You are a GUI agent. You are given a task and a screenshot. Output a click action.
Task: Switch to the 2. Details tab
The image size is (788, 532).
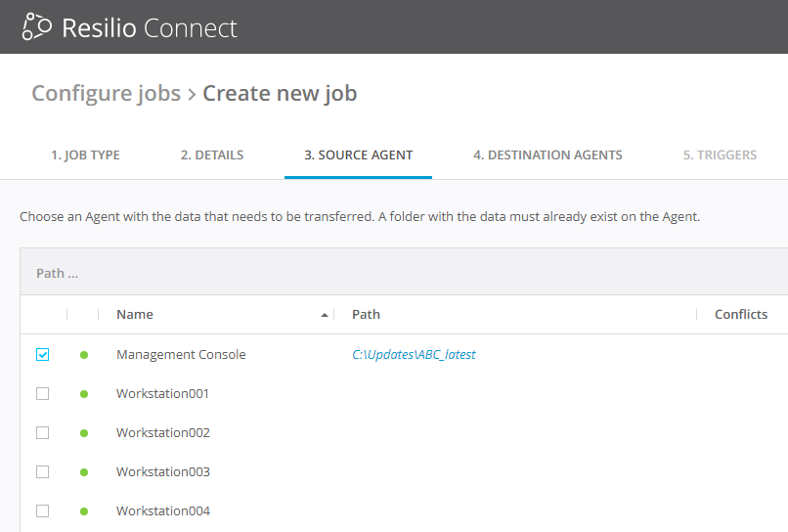pyautogui.click(x=212, y=155)
